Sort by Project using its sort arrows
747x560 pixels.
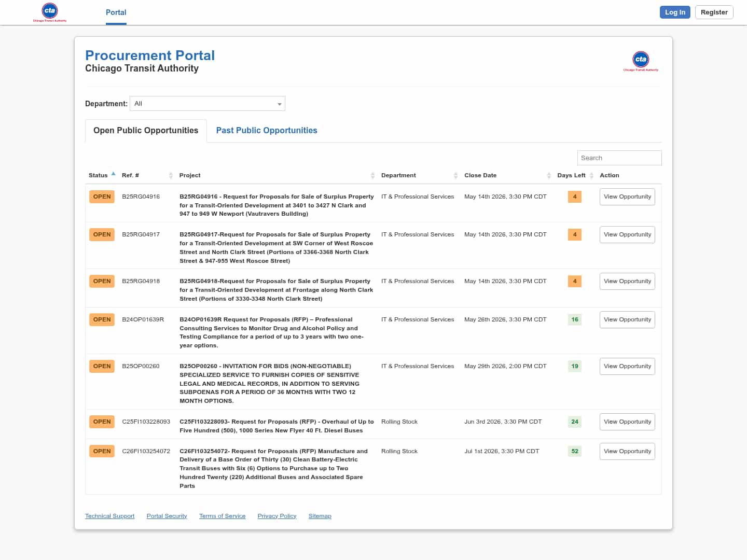coord(372,176)
